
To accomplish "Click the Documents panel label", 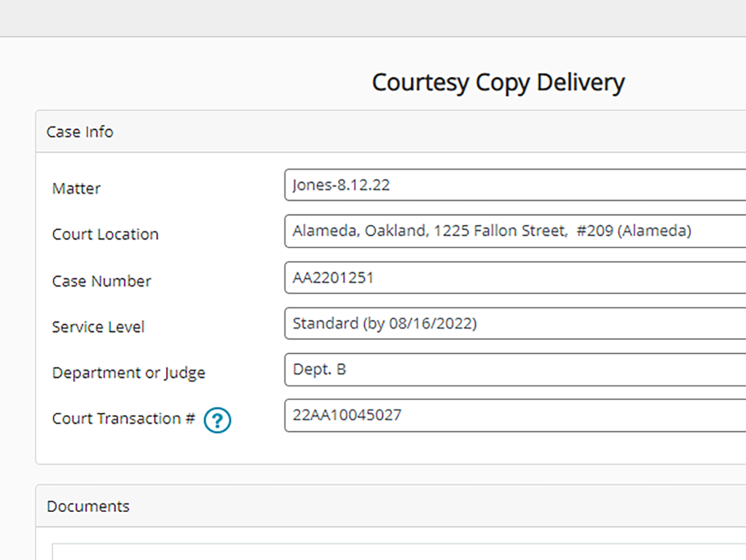I will (87, 506).
